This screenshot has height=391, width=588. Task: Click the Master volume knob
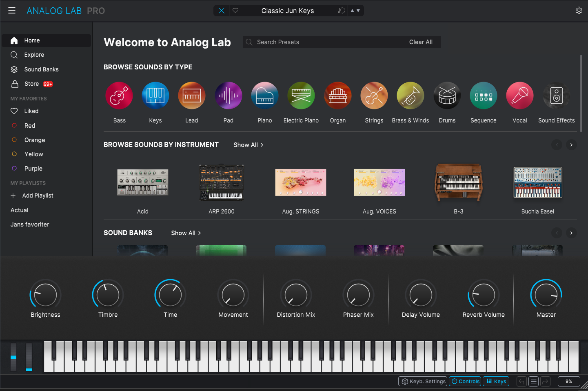(x=546, y=295)
